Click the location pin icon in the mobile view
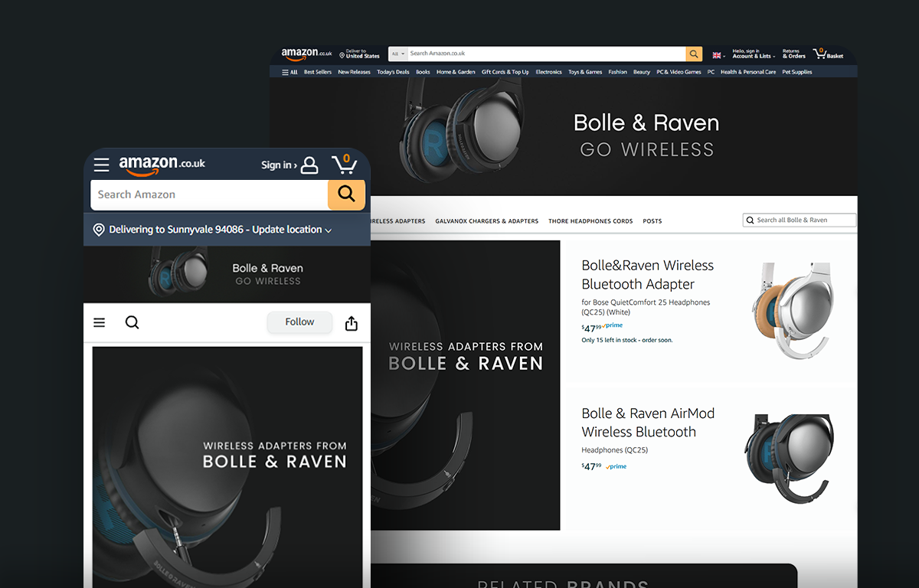The width and height of the screenshot is (919, 588). pyautogui.click(x=99, y=230)
